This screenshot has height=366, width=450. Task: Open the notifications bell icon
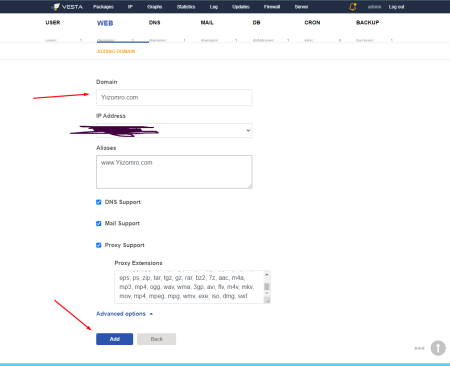tap(353, 7)
